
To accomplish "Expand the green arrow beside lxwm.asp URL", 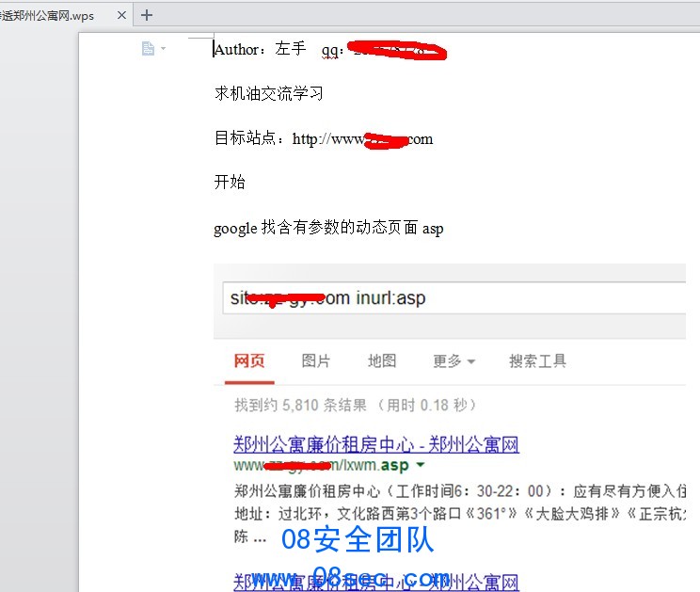I will point(420,465).
